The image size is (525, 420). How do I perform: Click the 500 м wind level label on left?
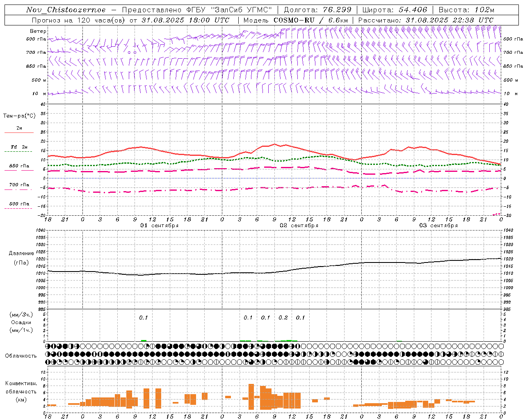coord(39,80)
